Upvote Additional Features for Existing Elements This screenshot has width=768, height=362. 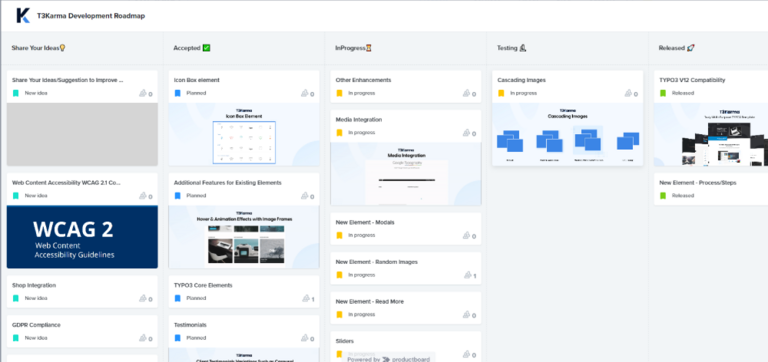tap(307, 196)
